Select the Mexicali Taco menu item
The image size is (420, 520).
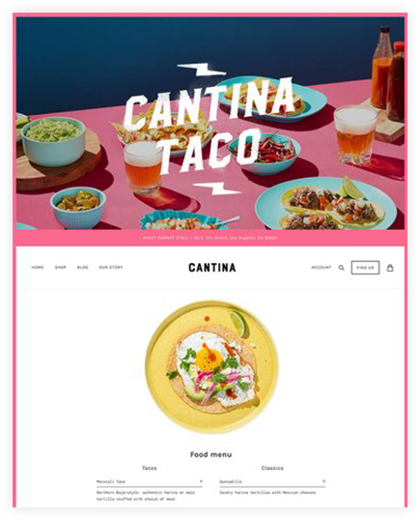[x=149, y=481]
